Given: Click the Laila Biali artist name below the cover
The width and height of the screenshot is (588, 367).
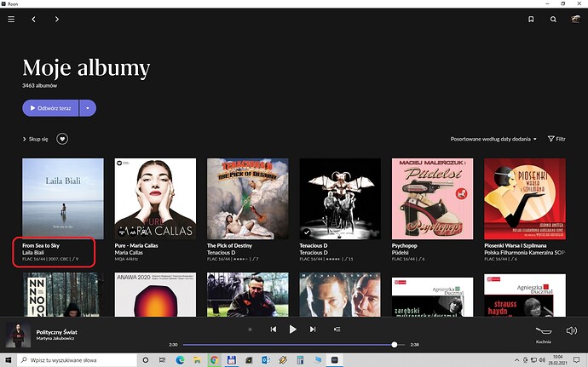Looking at the screenshot, I should click(33, 253).
